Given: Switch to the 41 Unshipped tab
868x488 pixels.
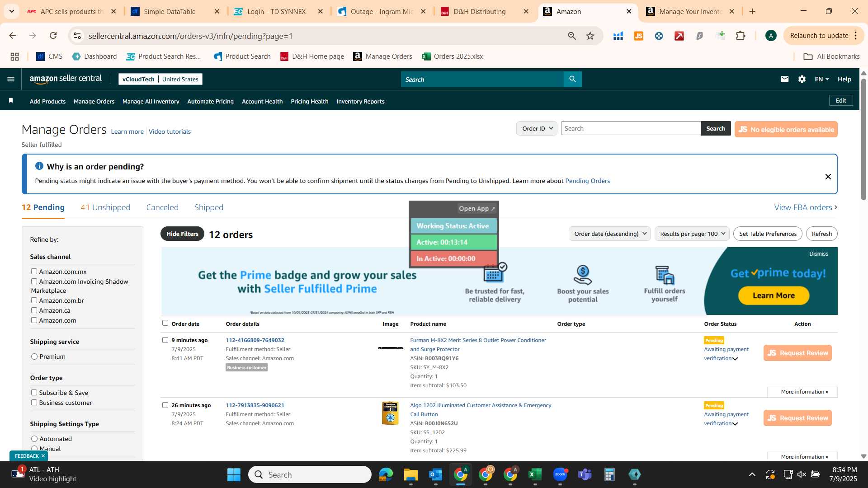Looking at the screenshot, I should tap(105, 207).
